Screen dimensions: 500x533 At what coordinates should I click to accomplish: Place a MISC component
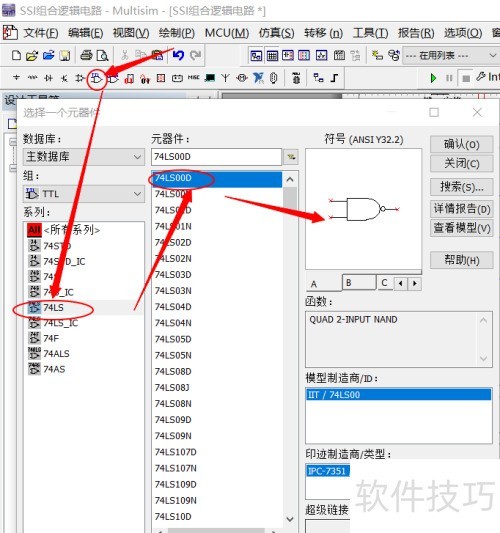click(x=193, y=78)
